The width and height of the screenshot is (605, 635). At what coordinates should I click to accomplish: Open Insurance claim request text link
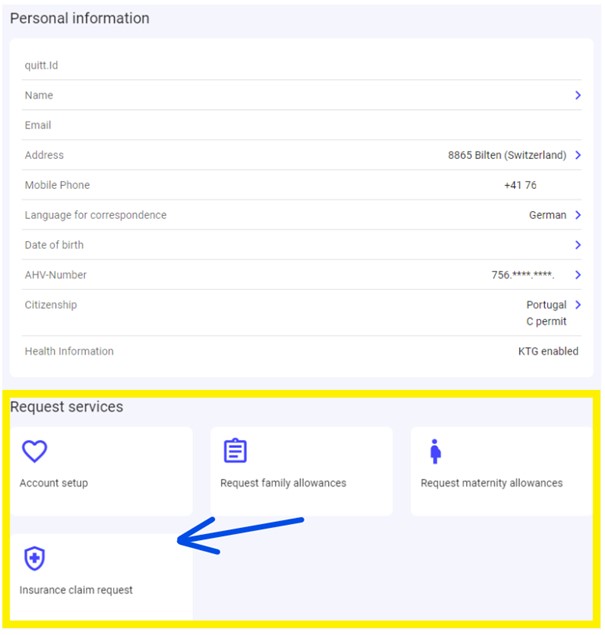click(76, 590)
